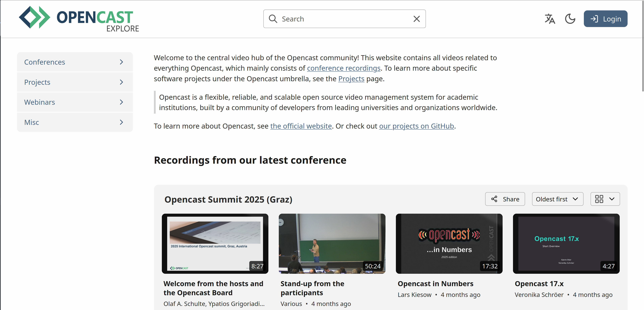Toggle dark mode with the moon icon
The image size is (644, 310).
pyautogui.click(x=570, y=18)
